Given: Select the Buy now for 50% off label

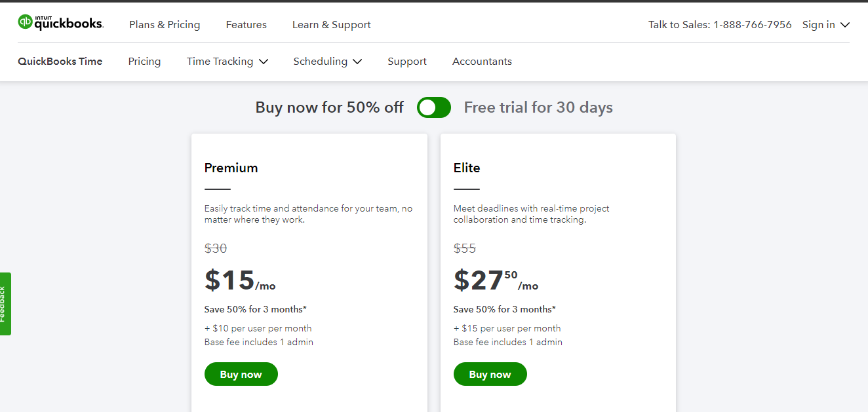Looking at the screenshot, I should tap(329, 107).
